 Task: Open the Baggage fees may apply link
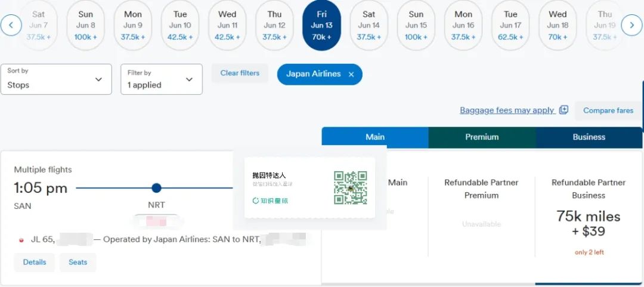(x=507, y=110)
